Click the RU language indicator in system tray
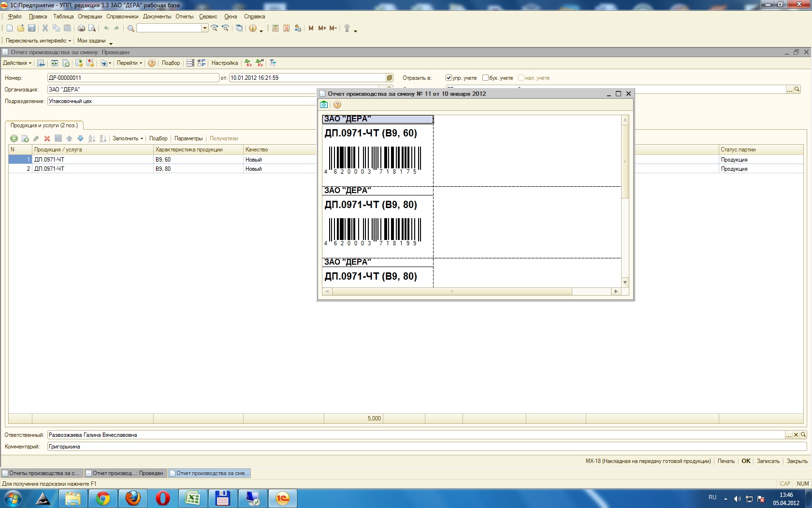This screenshot has width=812, height=508. click(x=712, y=497)
